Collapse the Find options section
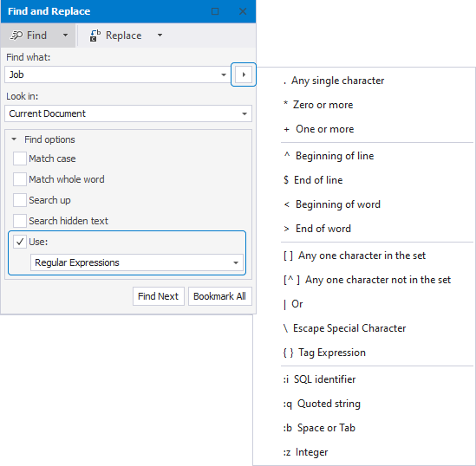476x466 pixels. (x=14, y=139)
